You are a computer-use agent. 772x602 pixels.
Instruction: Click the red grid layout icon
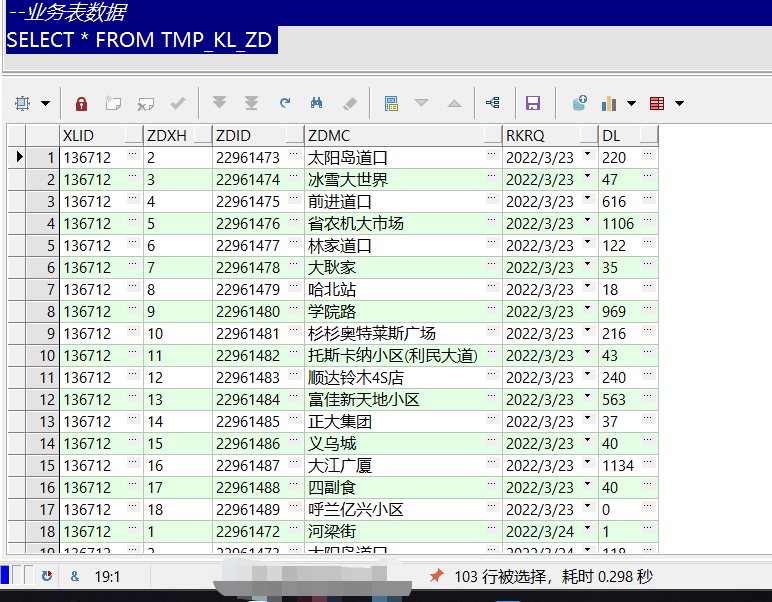click(657, 103)
